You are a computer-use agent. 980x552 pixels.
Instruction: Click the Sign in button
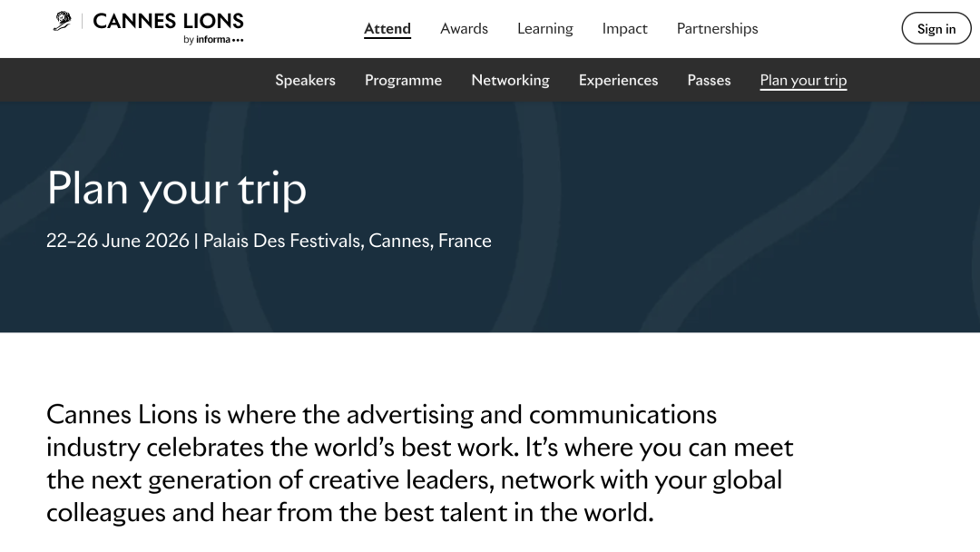pyautogui.click(x=936, y=28)
